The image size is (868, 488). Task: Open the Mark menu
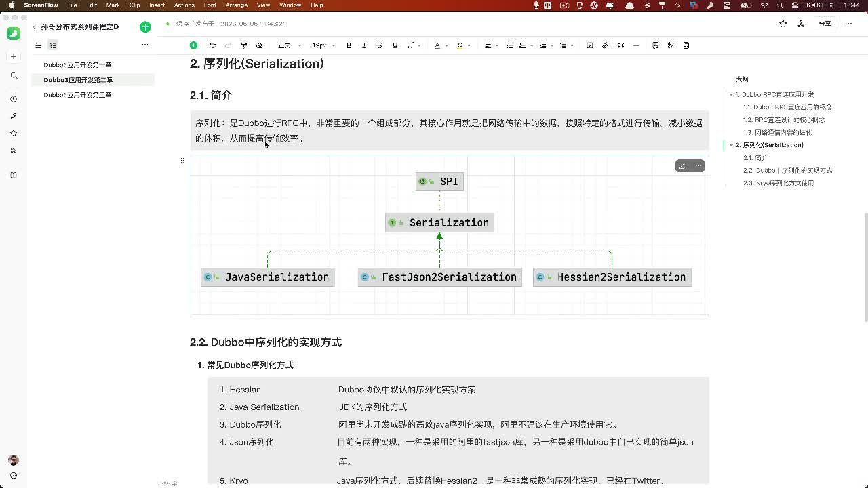113,5
